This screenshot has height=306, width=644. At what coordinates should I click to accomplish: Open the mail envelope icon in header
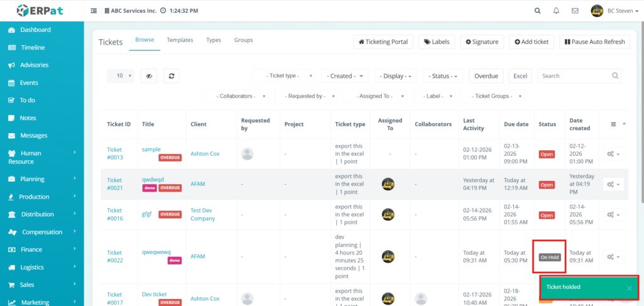[x=575, y=11]
